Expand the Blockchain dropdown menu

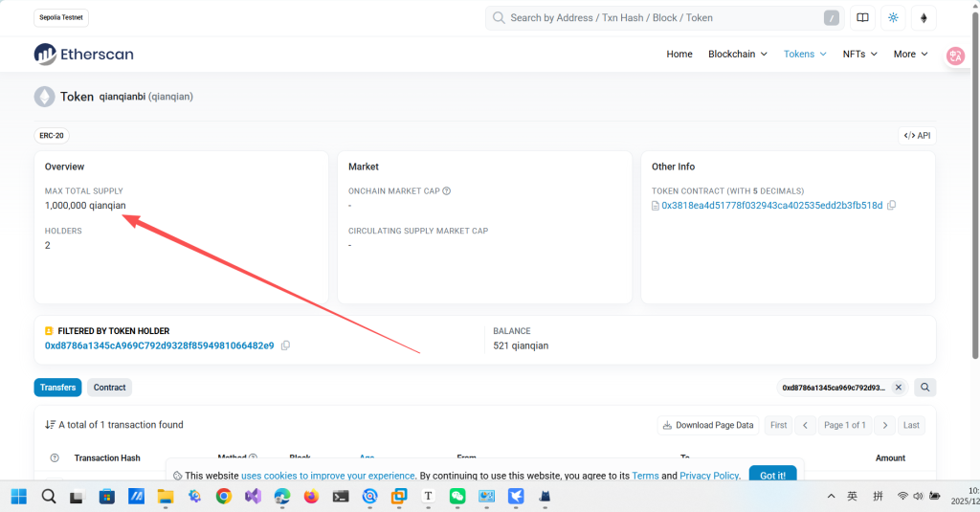737,55
